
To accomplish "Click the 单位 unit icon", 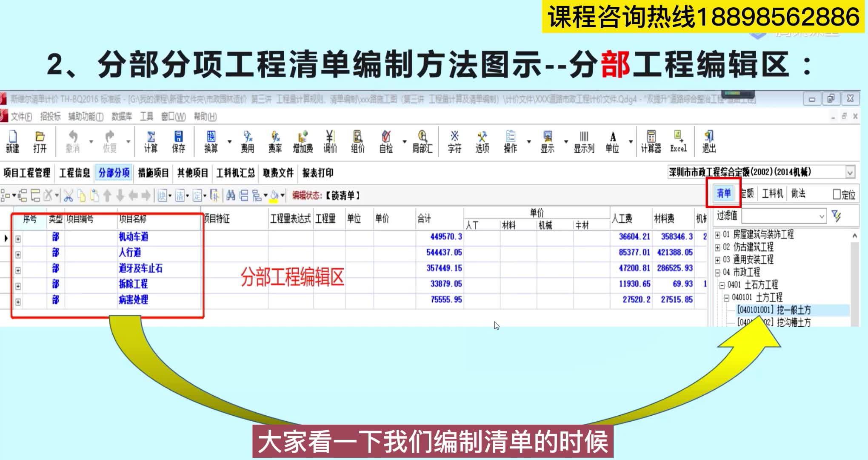I will (x=612, y=141).
